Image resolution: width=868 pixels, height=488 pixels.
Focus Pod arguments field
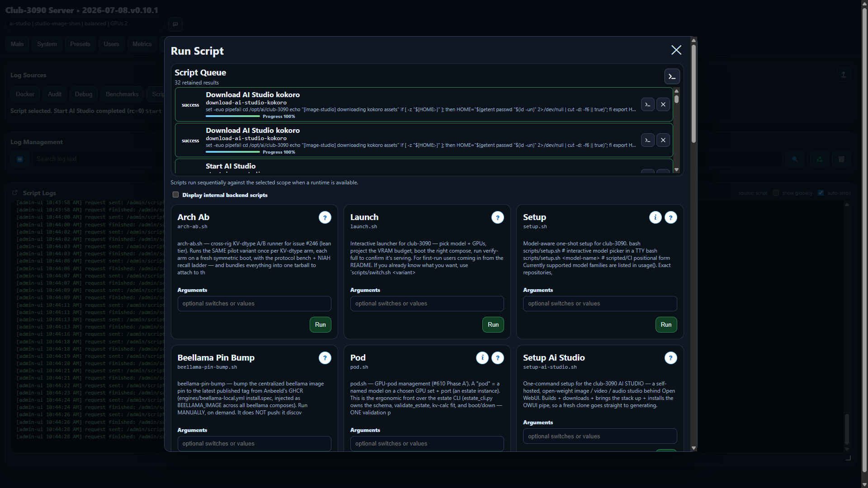click(427, 444)
